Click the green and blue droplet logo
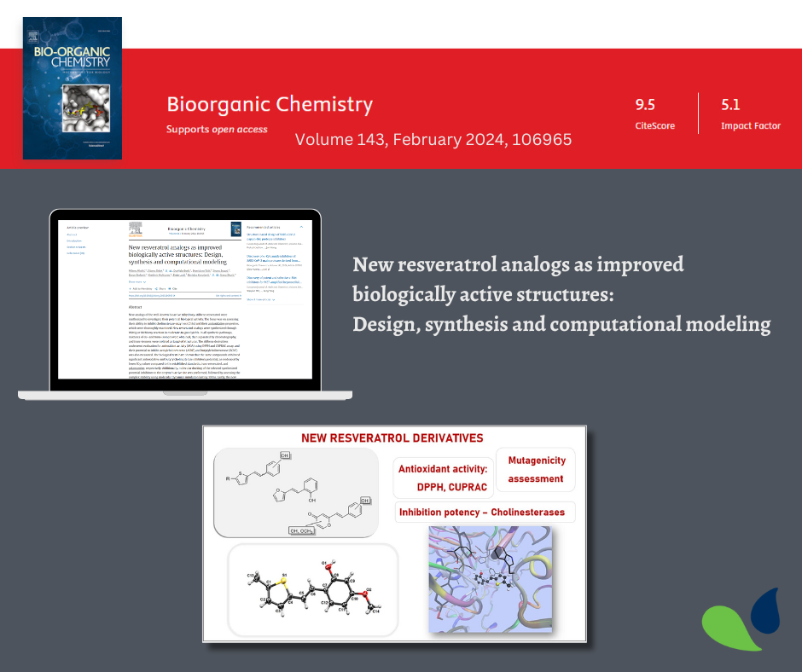The width and height of the screenshot is (802, 672). coord(741,619)
